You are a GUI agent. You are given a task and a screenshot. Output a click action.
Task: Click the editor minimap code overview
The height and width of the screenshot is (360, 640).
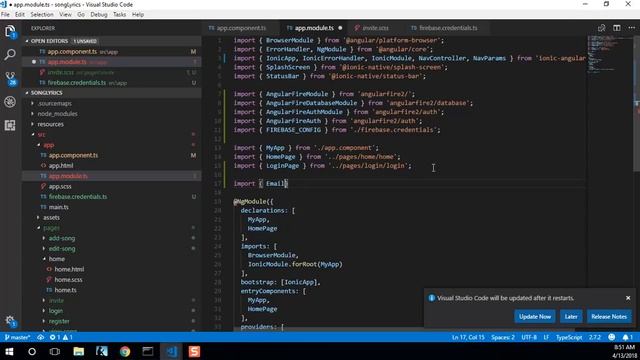[x=610, y=55]
